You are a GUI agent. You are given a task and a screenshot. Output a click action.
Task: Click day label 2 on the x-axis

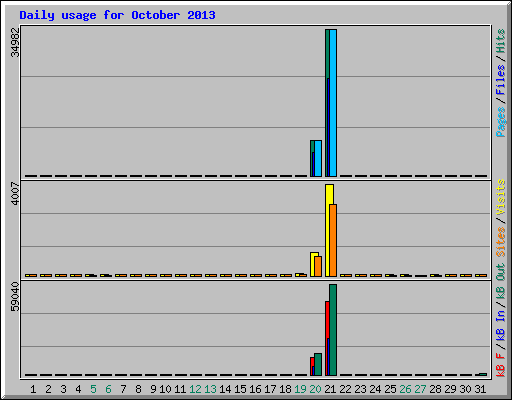[48, 389]
